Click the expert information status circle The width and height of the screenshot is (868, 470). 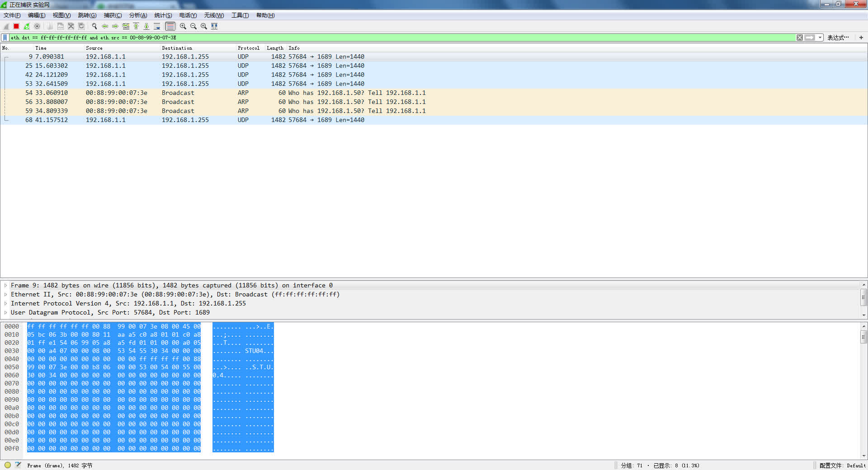(8, 465)
